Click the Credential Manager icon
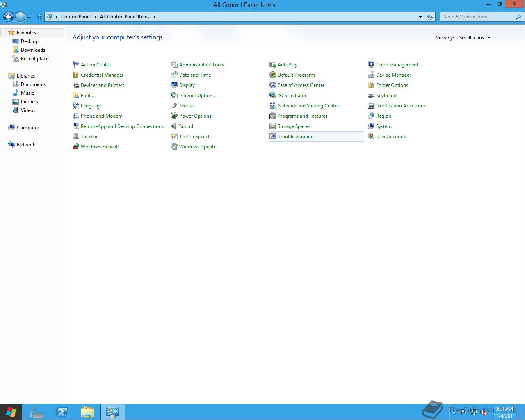 coord(76,75)
